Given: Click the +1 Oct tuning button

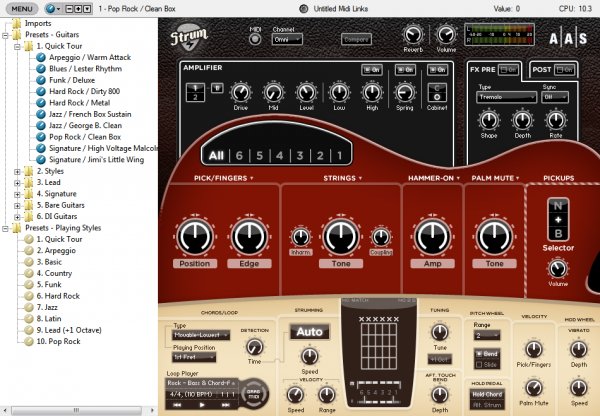Looking at the screenshot, I should point(440,359).
